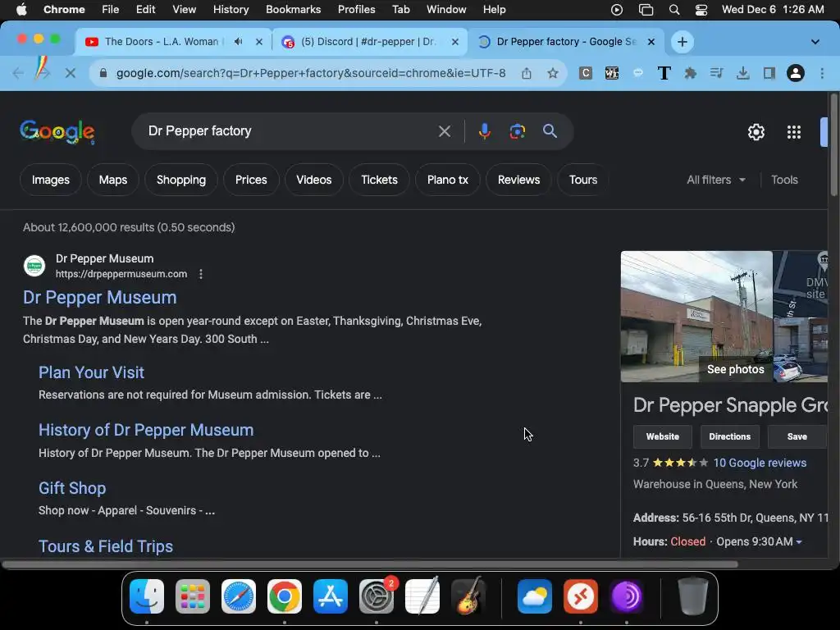Open the Chrome profile avatar
This screenshot has width=840, height=630.
[x=796, y=73]
